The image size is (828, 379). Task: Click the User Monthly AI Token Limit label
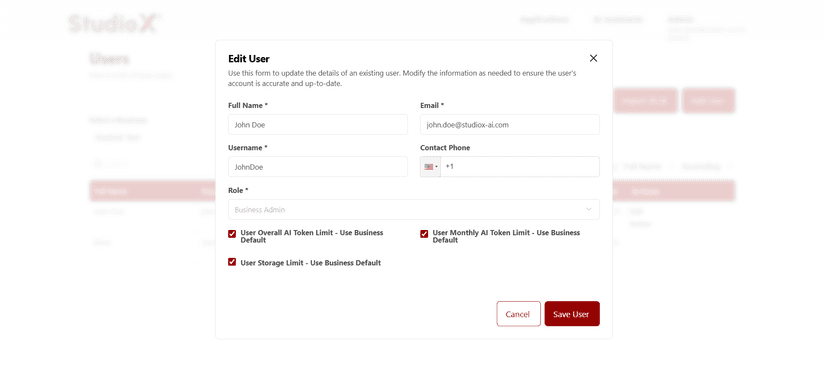(x=506, y=236)
